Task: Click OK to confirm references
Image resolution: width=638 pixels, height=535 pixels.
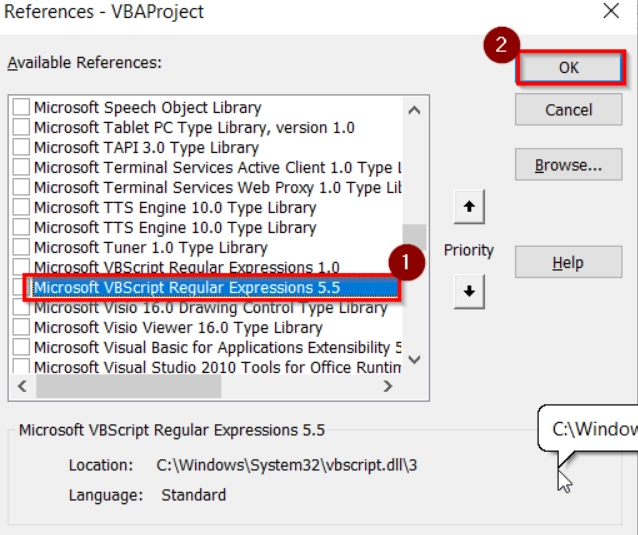Action: tap(568, 67)
